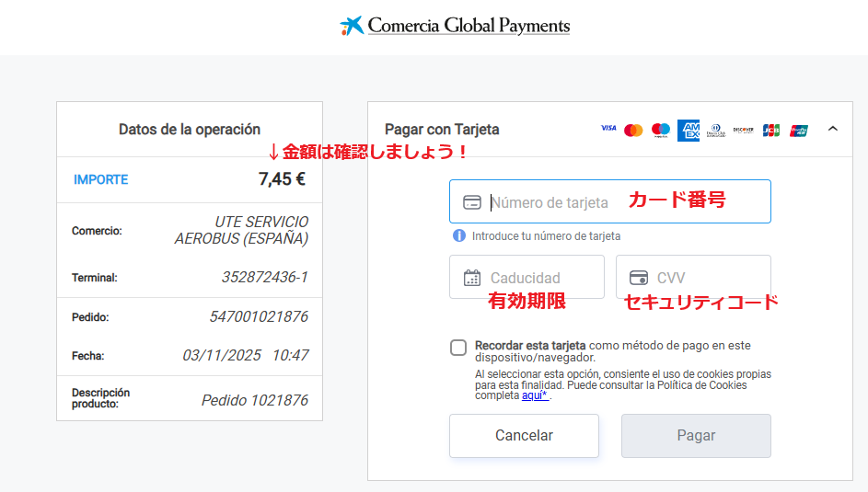Click the Comercia Global Payments logo
Image resolution: width=868 pixels, height=492 pixels.
coord(456,26)
